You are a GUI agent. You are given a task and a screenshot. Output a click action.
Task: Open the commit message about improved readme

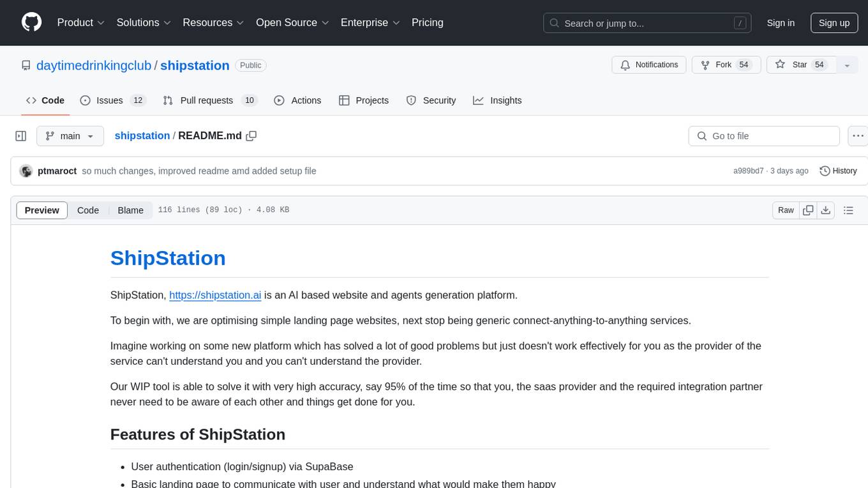[x=199, y=171]
